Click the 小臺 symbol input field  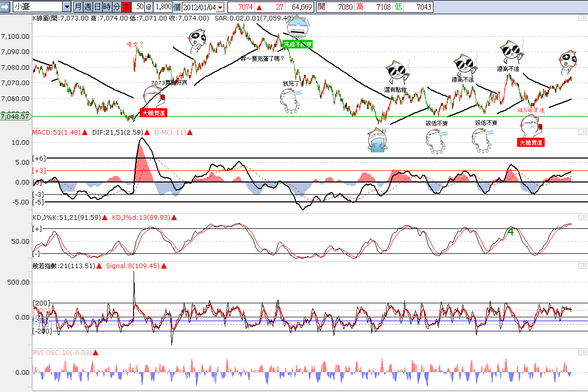(38, 7)
